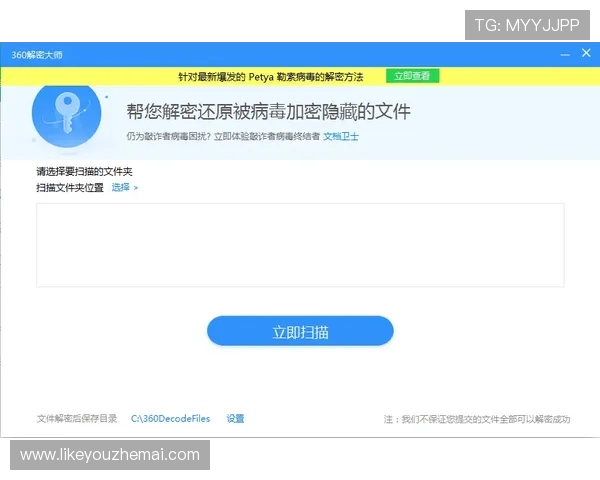Click the 注：我们不保证 disclaimer note
The height and width of the screenshot is (480, 600).
pyautogui.click(x=477, y=420)
